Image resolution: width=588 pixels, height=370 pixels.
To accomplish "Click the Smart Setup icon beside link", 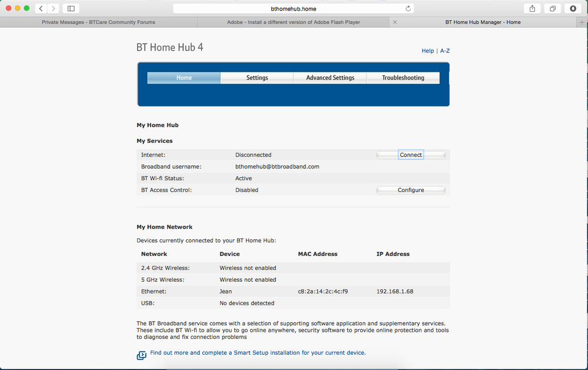I will 141,355.
